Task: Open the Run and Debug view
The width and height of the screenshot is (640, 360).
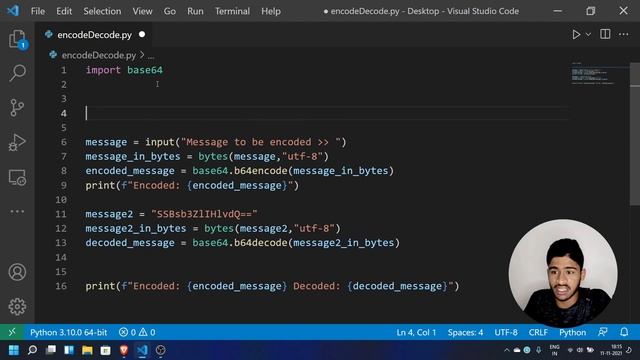Action: [17, 142]
